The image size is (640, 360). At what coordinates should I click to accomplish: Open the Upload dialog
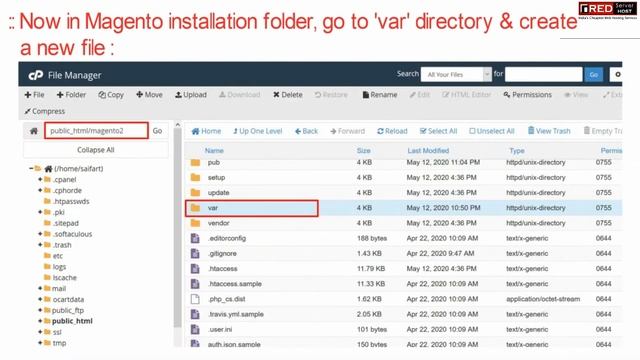(191, 95)
